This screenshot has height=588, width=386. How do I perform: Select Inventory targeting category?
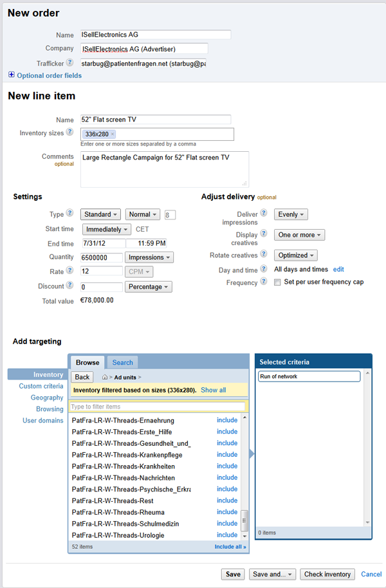tap(37, 374)
